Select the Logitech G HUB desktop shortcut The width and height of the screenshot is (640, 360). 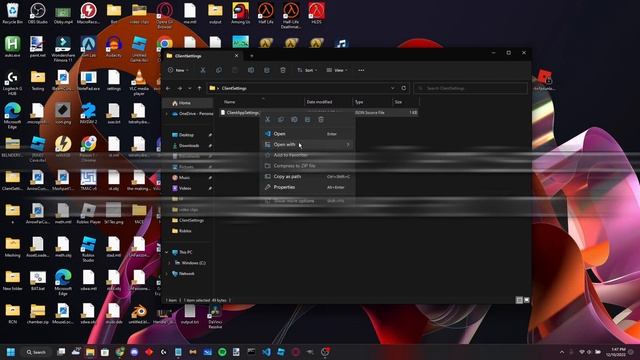point(12,82)
